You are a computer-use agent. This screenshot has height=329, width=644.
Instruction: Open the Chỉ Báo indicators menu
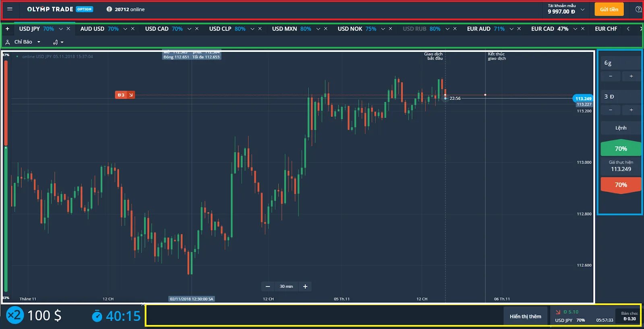coord(23,42)
